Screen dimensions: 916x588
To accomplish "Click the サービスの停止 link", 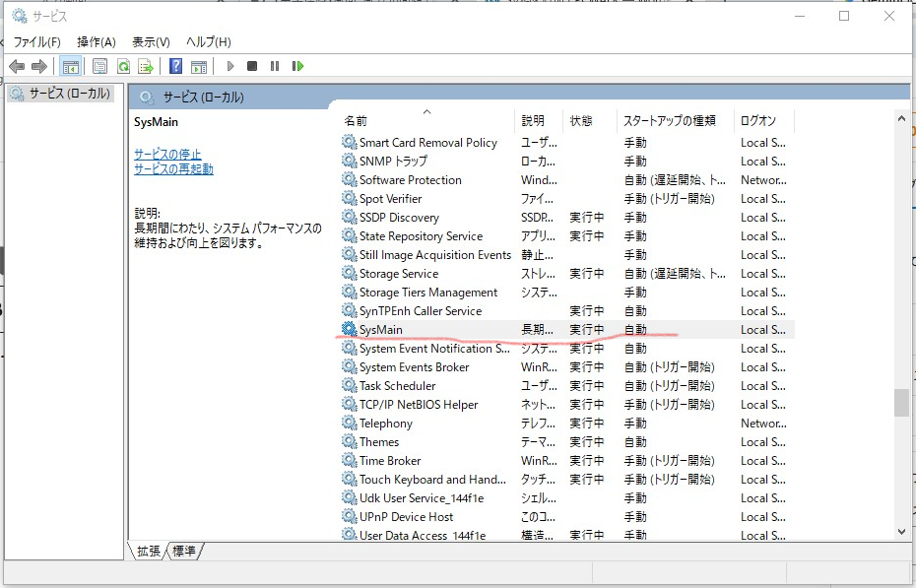I will (167, 155).
